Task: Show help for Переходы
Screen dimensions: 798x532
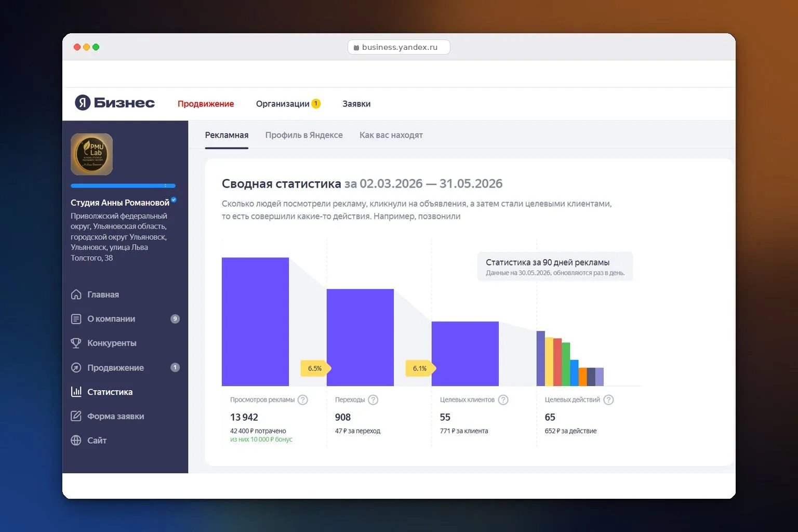Action: [373, 400]
